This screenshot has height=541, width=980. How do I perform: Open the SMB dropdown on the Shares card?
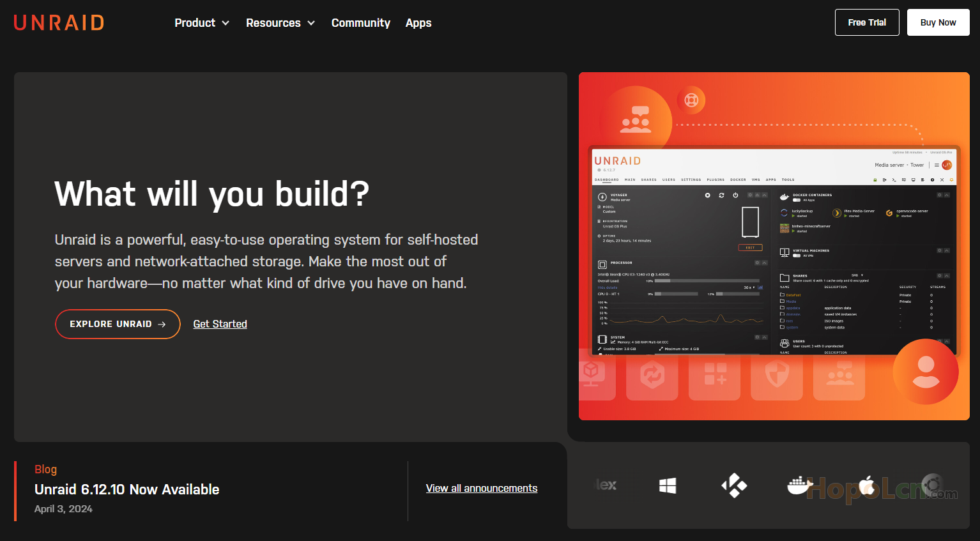857,275
